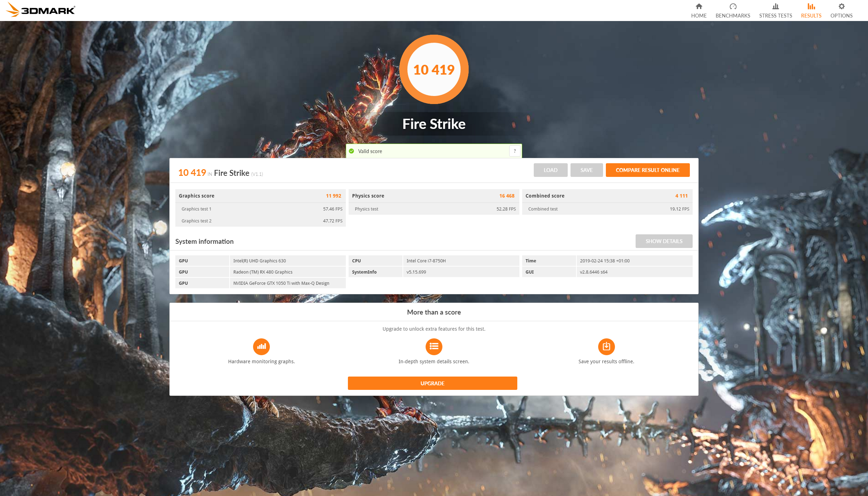Click the Hardware monitoring graphs icon
This screenshot has width=868, height=496.
tap(261, 346)
